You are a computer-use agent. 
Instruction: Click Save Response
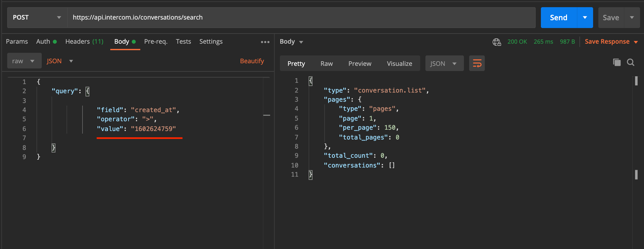click(611, 41)
